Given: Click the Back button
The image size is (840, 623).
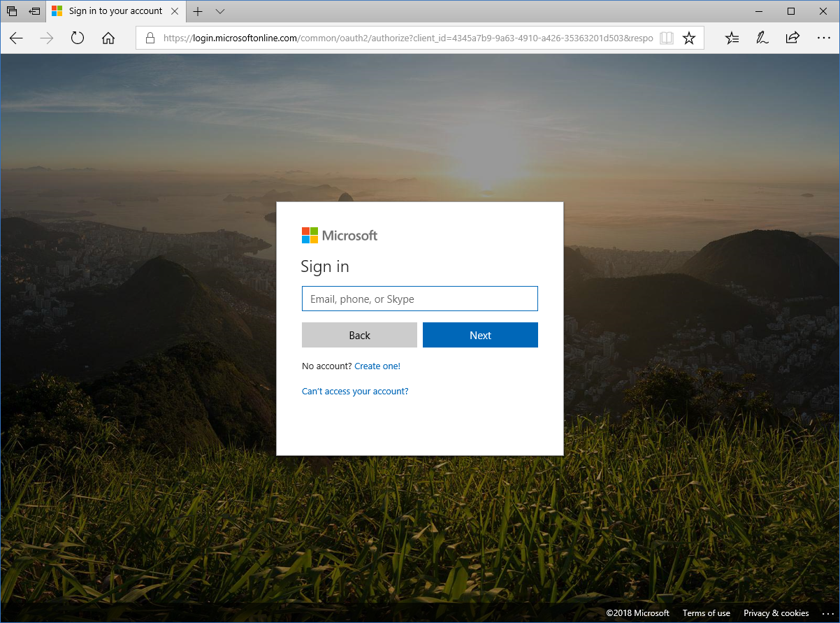Looking at the screenshot, I should [359, 335].
